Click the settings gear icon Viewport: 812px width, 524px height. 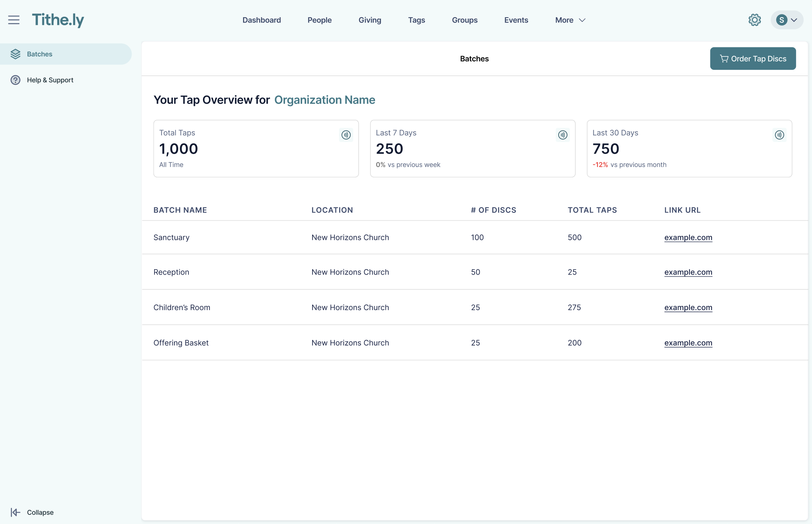[x=754, y=20]
